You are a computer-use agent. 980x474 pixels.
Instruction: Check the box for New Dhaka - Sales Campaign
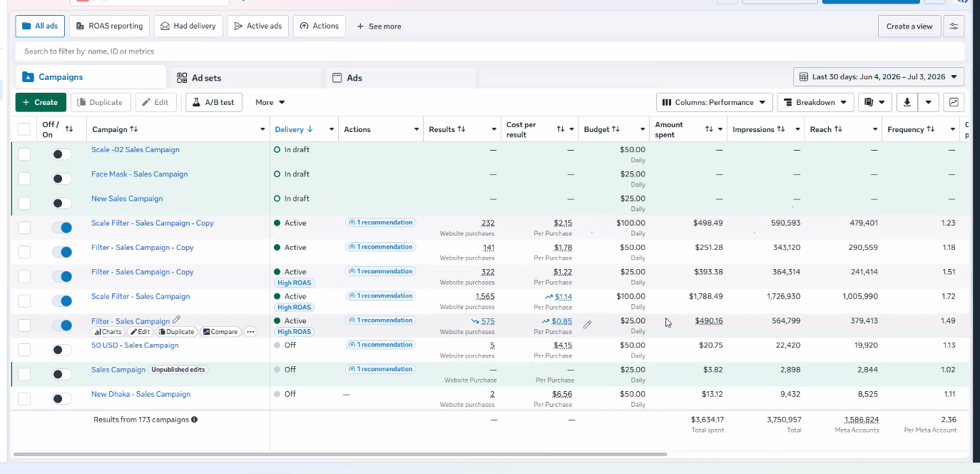tap(24, 398)
